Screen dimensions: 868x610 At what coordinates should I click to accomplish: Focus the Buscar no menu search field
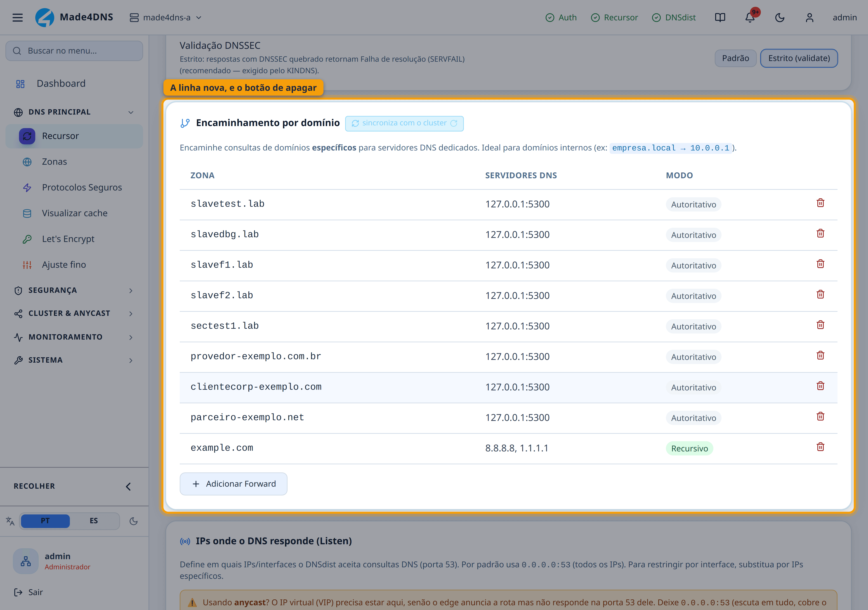point(74,51)
